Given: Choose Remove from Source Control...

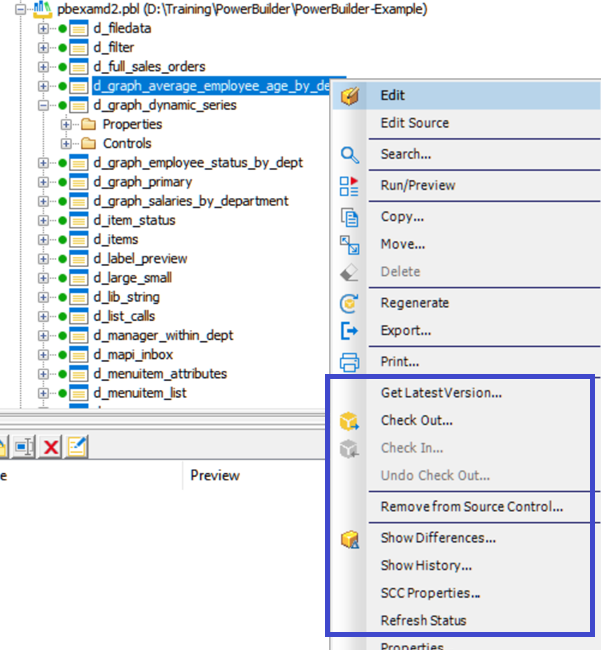Looking at the screenshot, I should click(x=472, y=507).
